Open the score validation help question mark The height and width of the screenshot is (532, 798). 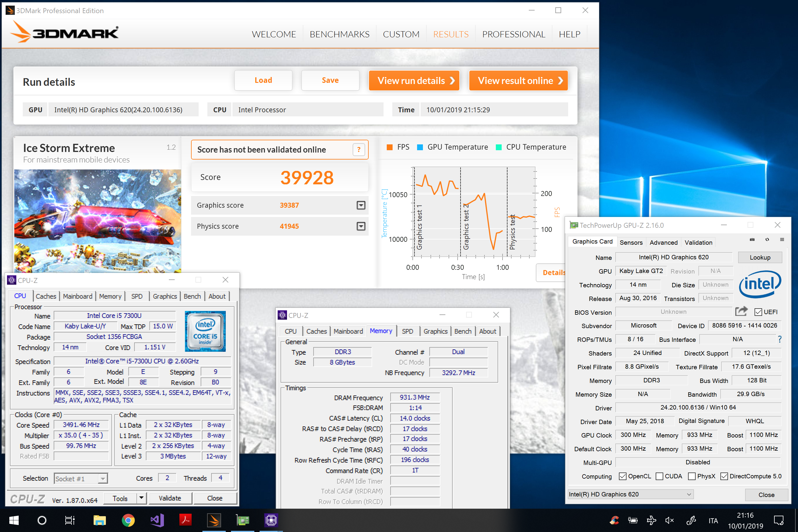pyautogui.click(x=359, y=150)
